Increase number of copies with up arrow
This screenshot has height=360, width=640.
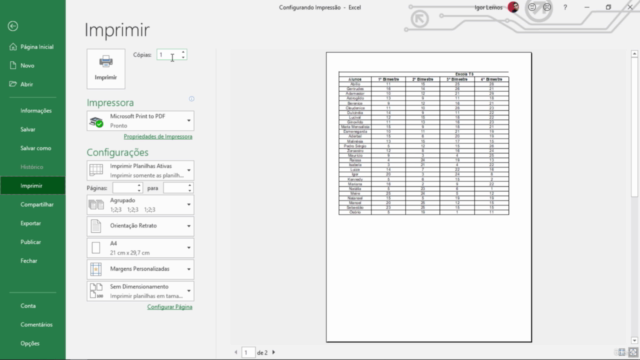183,52
